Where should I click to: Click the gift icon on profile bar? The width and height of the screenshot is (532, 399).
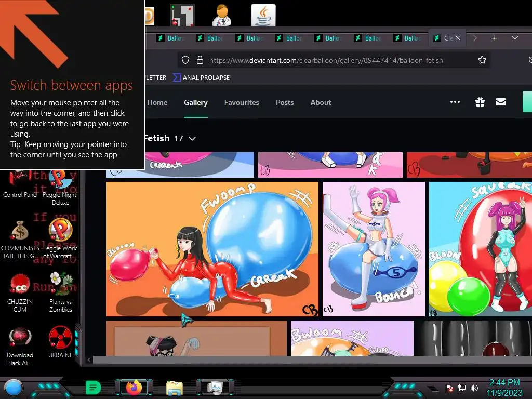(x=480, y=102)
